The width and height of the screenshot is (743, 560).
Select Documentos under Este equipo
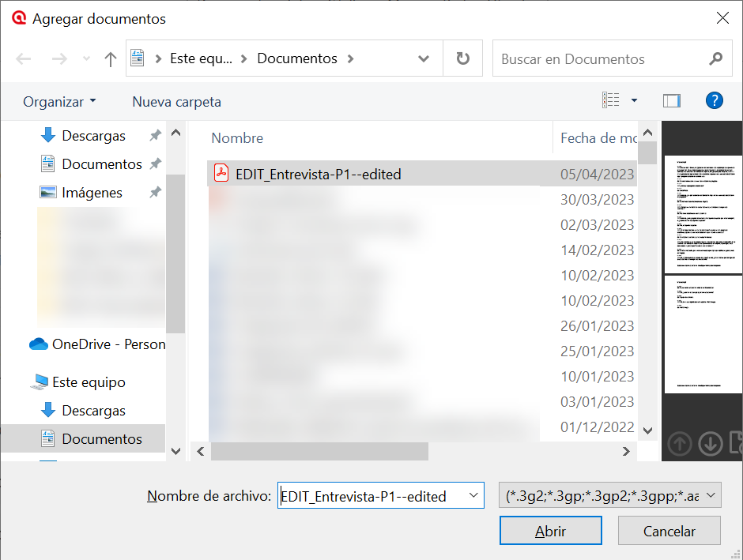pos(84,439)
